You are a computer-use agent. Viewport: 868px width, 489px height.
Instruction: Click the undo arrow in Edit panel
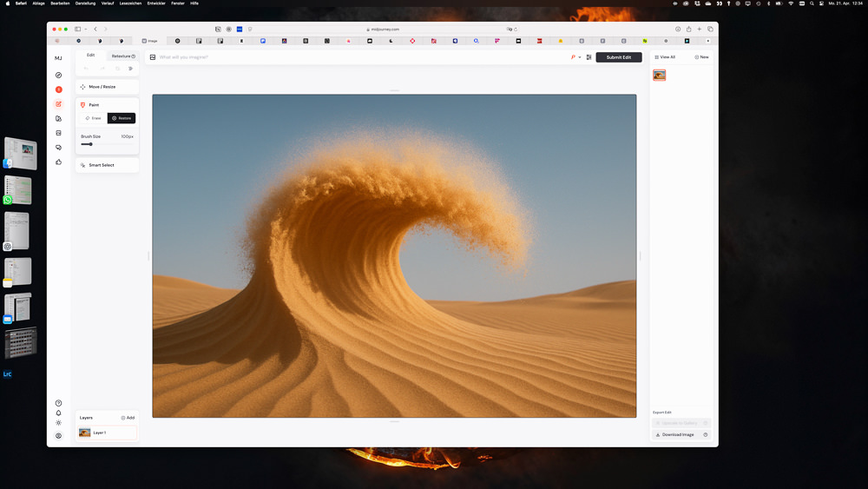point(86,69)
